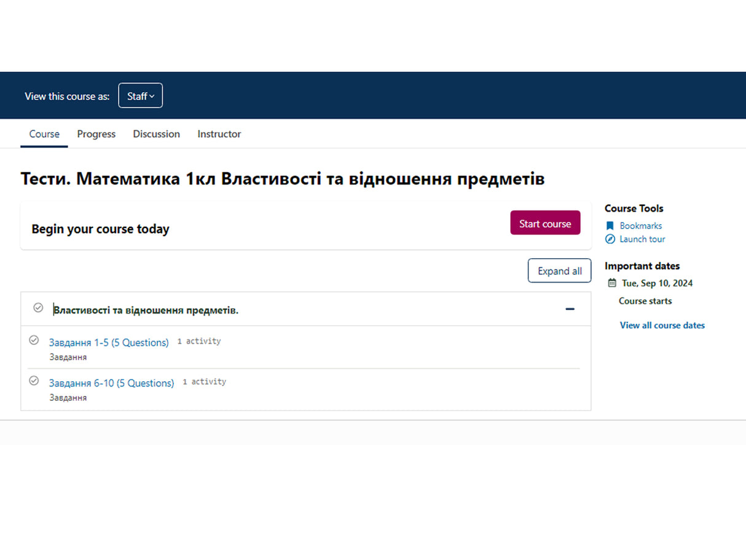The image size is (746, 560).
Task: Click completion checkmark beside Завдання 6-10
Action: (34, 381)
